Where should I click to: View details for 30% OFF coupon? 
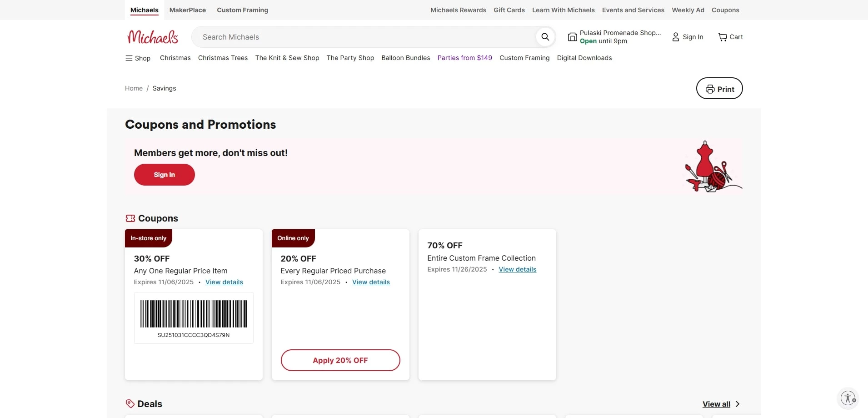(x=224, y=282)
